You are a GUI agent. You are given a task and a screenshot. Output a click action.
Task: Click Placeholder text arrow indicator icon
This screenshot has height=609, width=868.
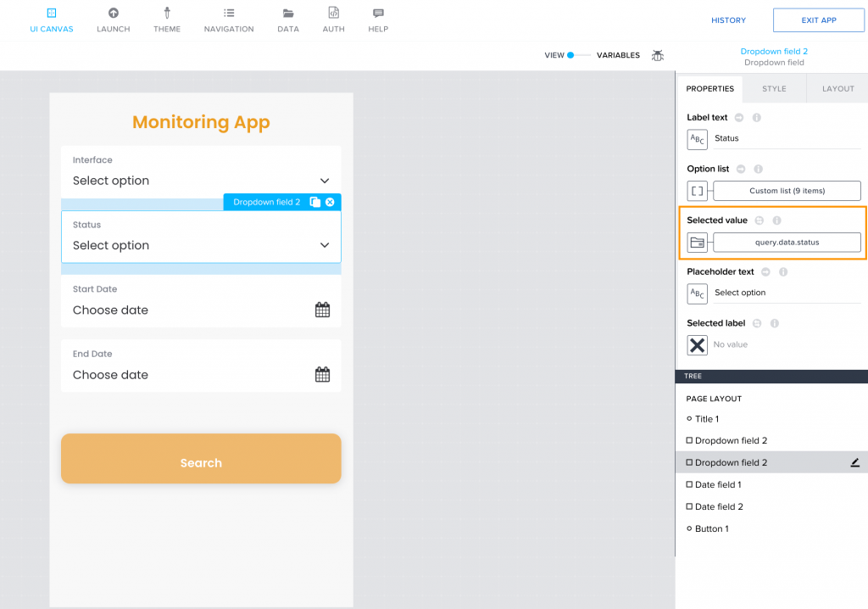765,272
